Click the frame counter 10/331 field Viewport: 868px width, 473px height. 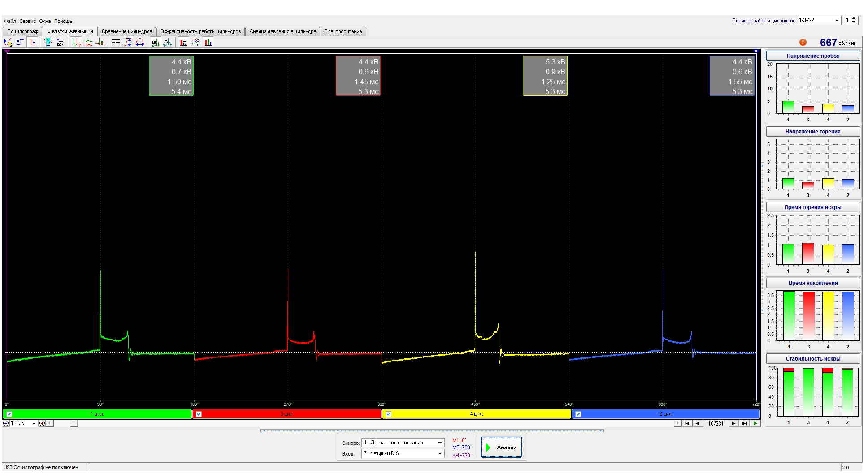coord(716,423)
